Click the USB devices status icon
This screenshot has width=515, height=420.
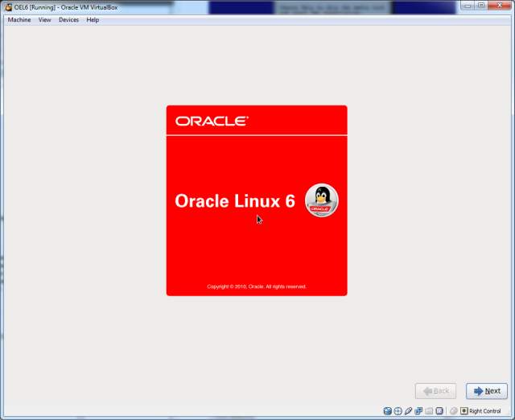point(408,411)
